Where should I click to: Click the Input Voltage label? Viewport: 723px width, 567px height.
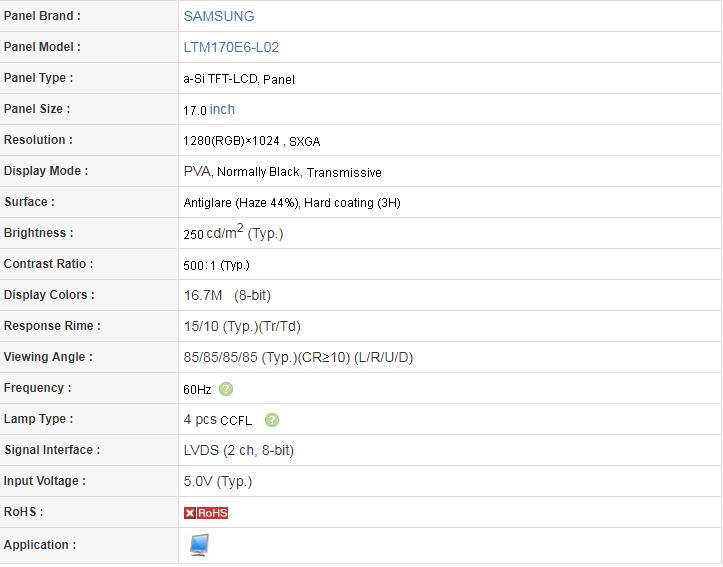pyautogui.click(x=45, y=481)
